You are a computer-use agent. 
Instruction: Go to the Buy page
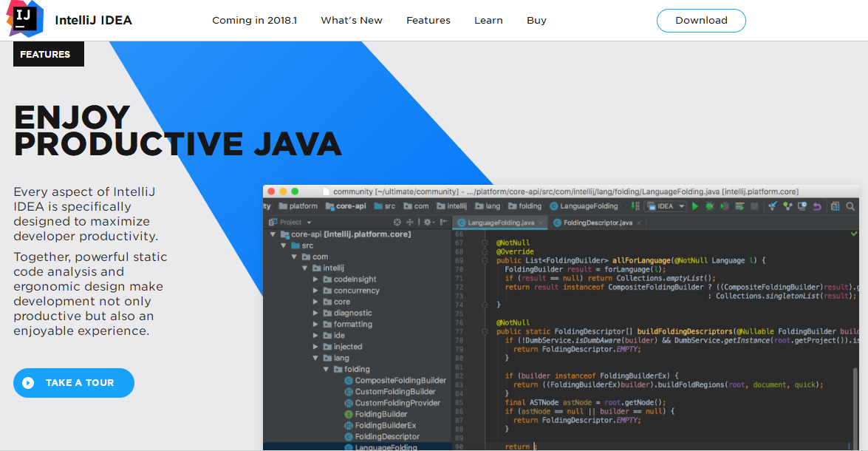pos(536,21)
